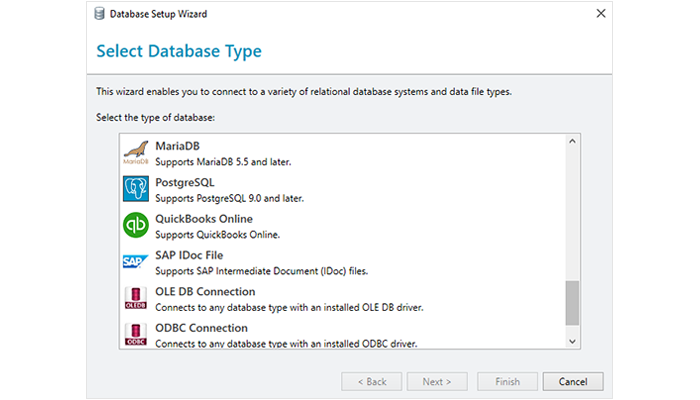Click the QuickBooks green qb icon
Screen dimensions: 700x400
click(x=135, y=225)
